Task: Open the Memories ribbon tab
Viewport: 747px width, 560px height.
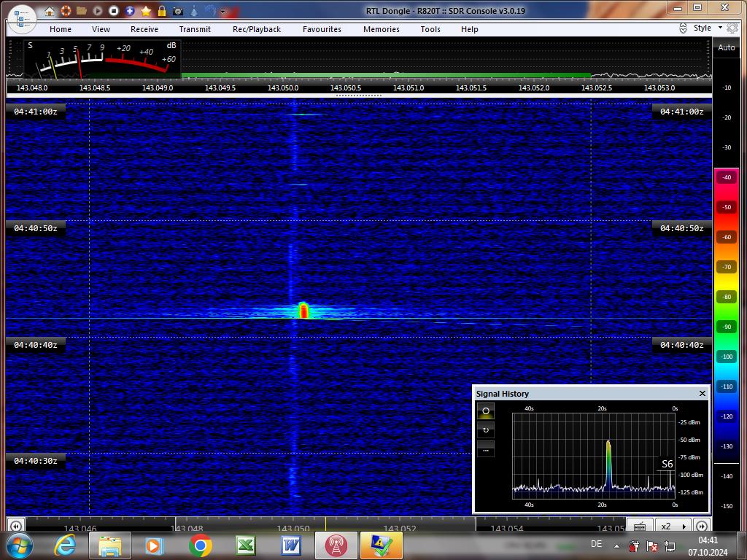Action: click(382, 29)
